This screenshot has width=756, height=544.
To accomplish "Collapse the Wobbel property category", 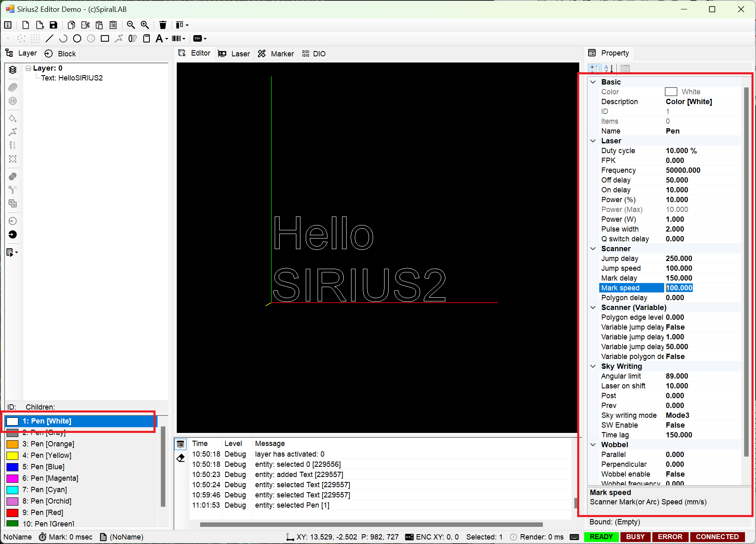I will point(593,445).
